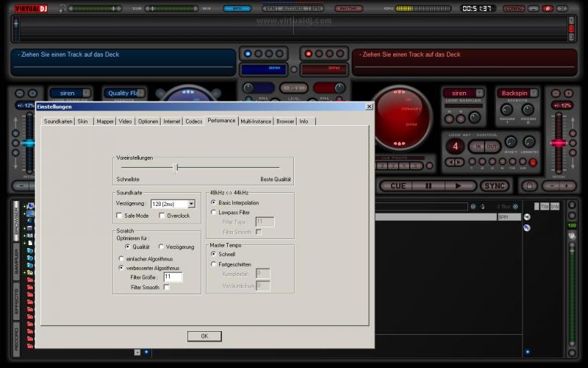The image size is (588, 368).
Task: Select Qualität scratch optimization
Action: pyautogui.click(x=127, y=247)
